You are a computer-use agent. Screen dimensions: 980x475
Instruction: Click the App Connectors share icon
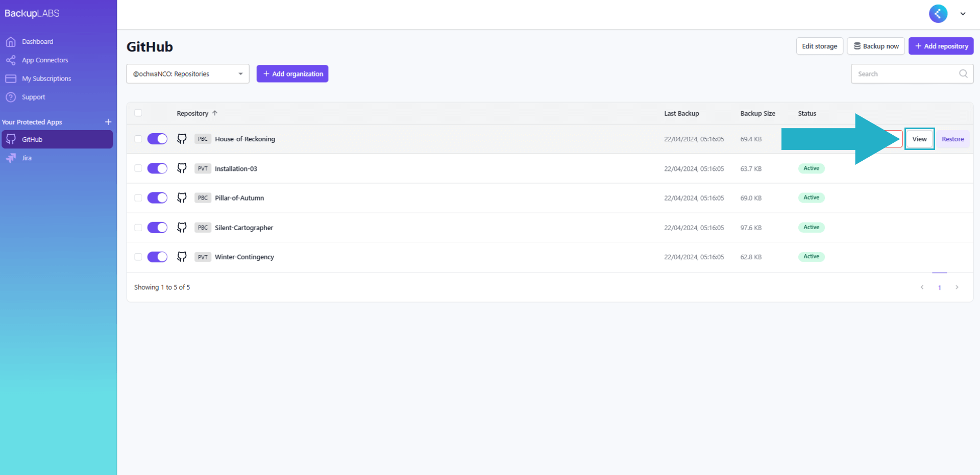pyautogui.click(x=11, y=60)
